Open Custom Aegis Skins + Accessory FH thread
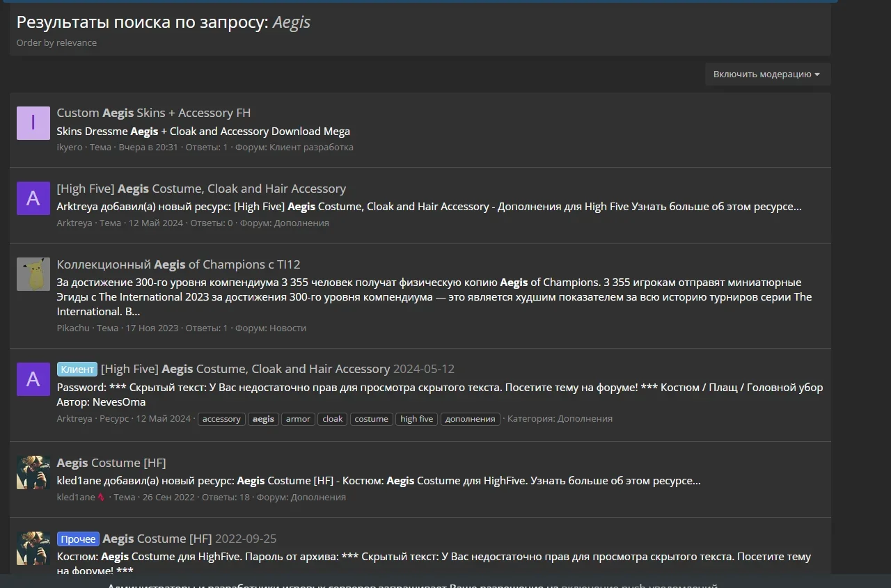This screenshot has height=588, width=891. tap(153, 113)
